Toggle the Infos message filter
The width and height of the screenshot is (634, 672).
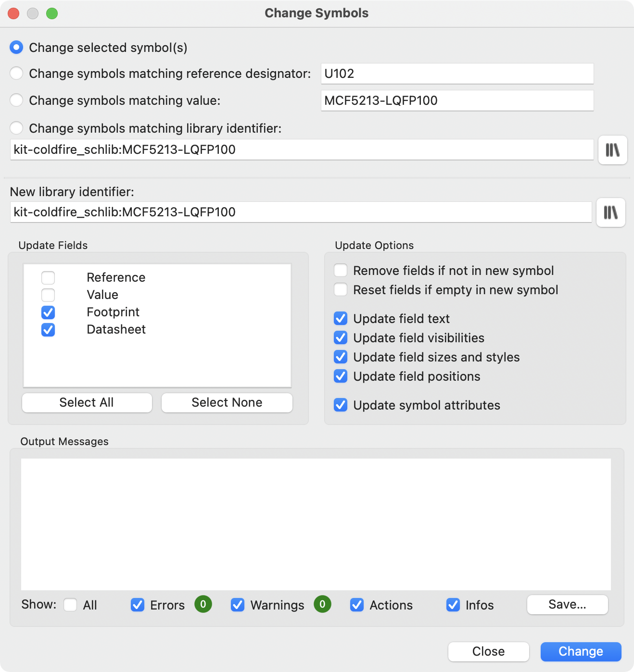pyautogui.click(x=453, y=605)
